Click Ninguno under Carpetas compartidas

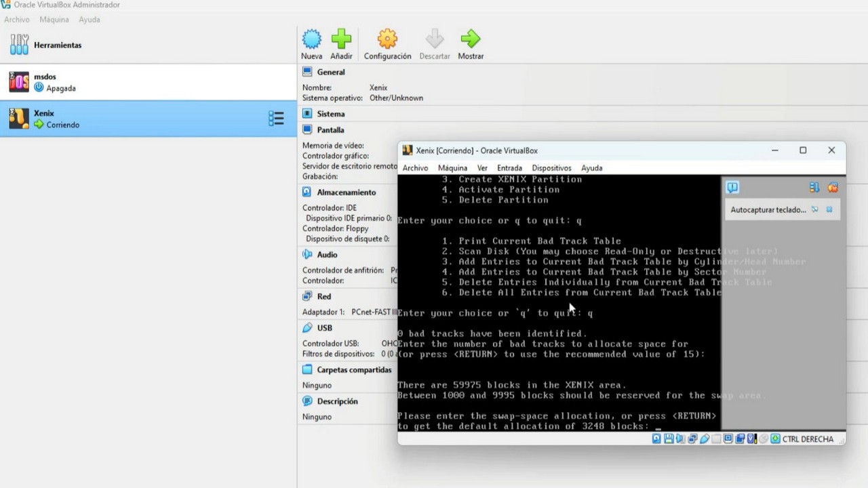(317, 386)
